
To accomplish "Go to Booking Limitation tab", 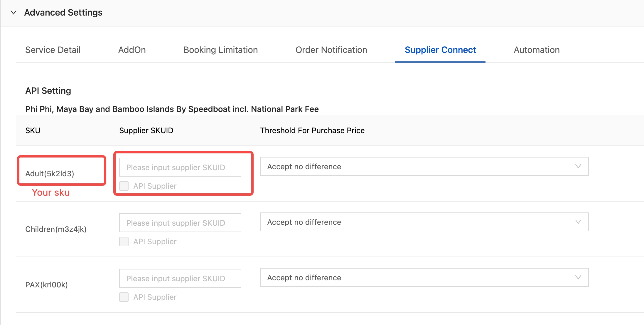I will point(220,50).
